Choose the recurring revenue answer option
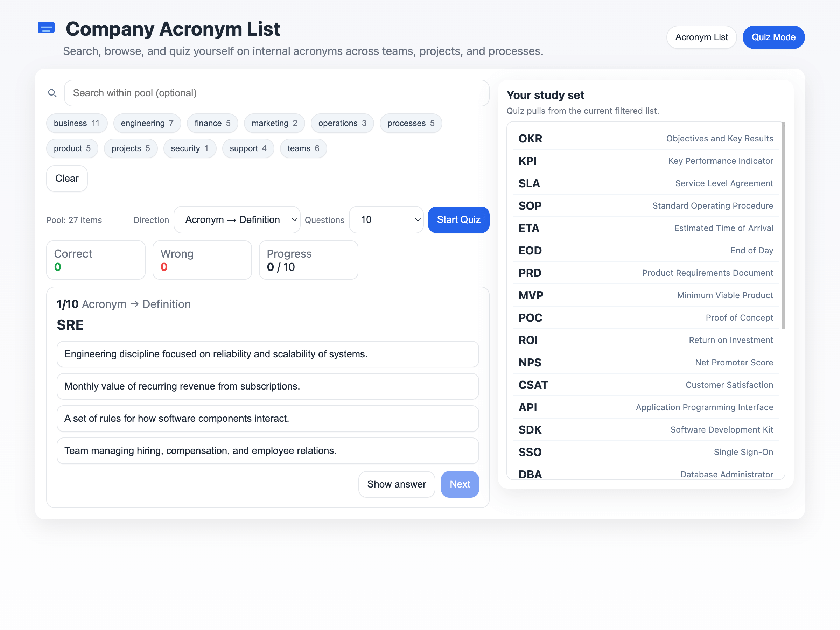Screen dimensions: 840x630 coord(267,386)
